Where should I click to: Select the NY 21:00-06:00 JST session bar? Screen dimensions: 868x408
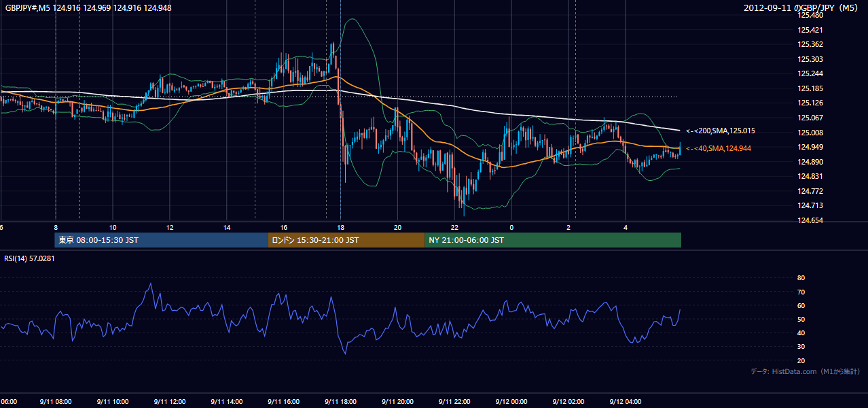553,240
